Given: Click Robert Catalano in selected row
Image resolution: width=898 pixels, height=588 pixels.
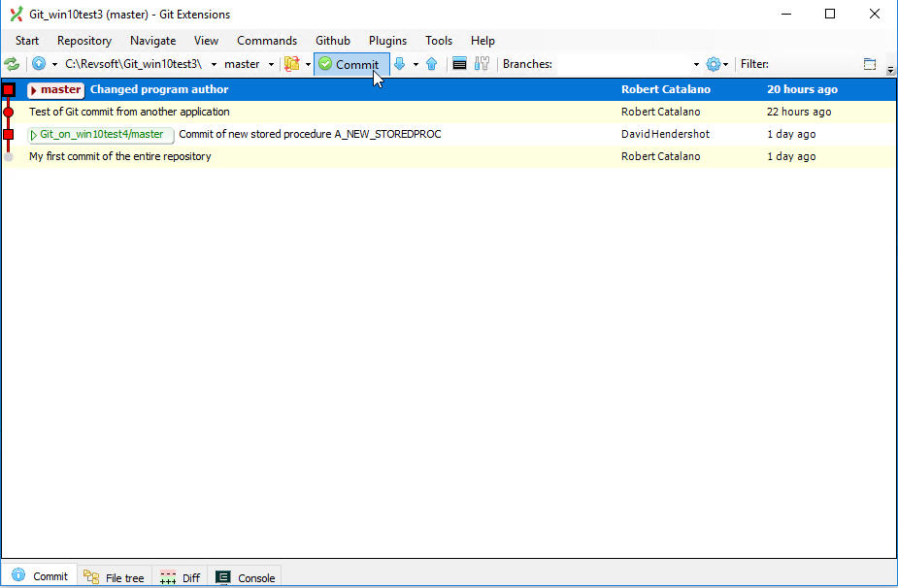Looking at the screenshot, I should click(665, 89).
